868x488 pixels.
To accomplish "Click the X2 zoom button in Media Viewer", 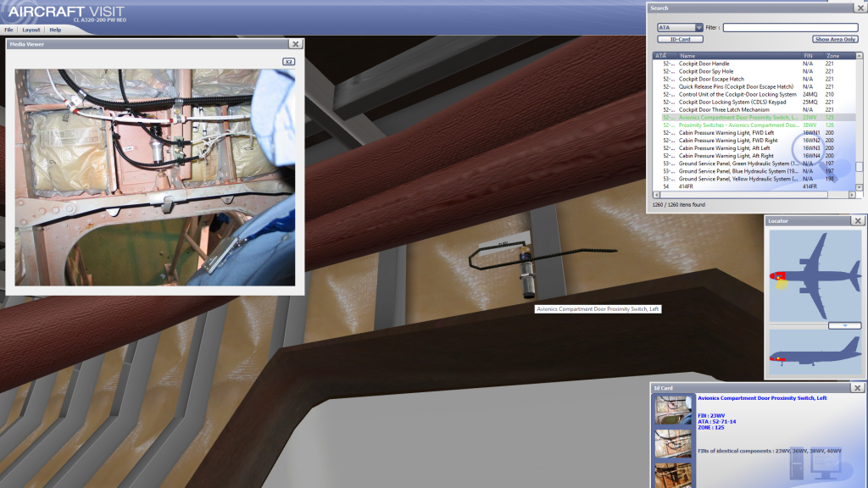I will [288, 61].
